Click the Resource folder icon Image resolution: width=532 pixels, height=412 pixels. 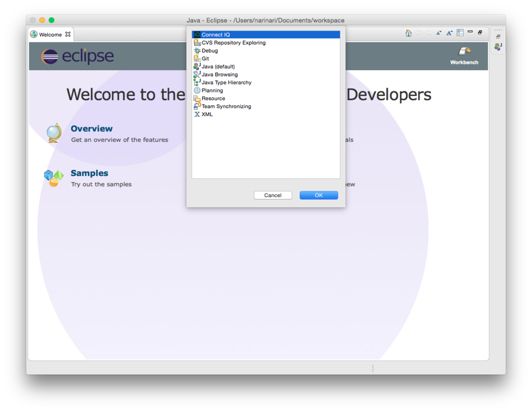tap(197, 98)
